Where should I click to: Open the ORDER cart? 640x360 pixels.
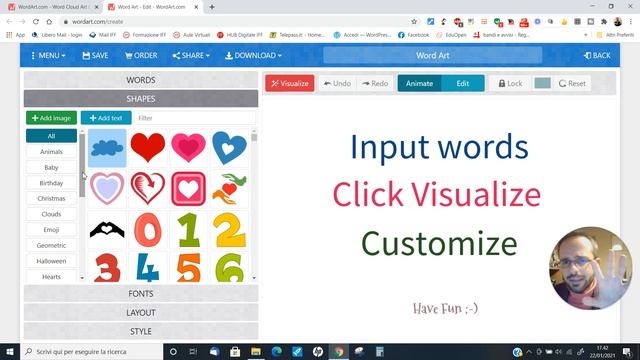tap(141, 56)
